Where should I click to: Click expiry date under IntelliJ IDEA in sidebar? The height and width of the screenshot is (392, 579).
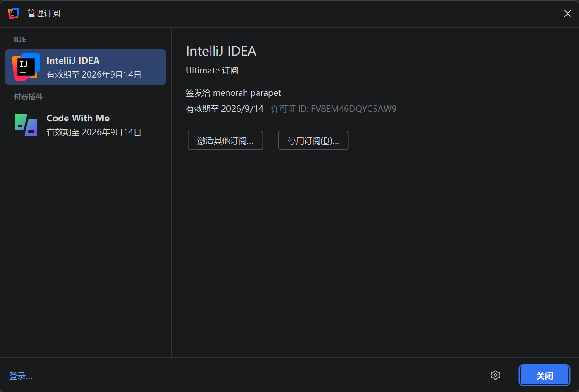[94, 75]
